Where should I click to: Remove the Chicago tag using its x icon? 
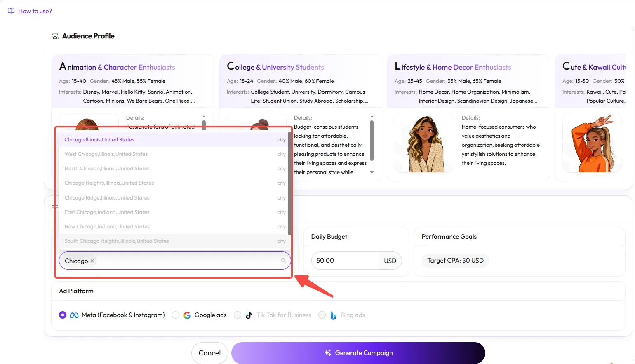pos(92,261)
